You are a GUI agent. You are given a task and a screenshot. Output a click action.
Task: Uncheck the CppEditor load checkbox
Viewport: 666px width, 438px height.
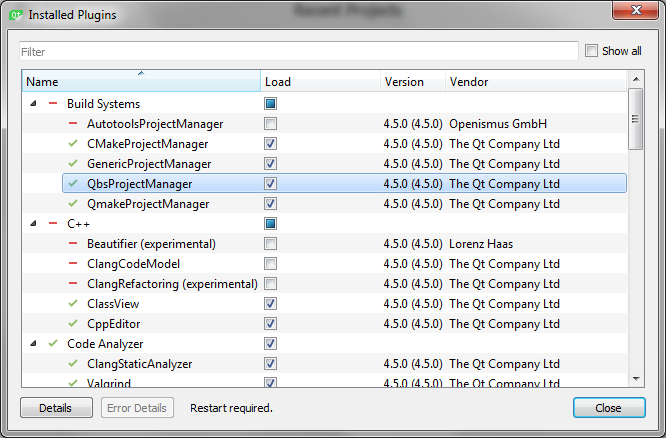point(271,324)
